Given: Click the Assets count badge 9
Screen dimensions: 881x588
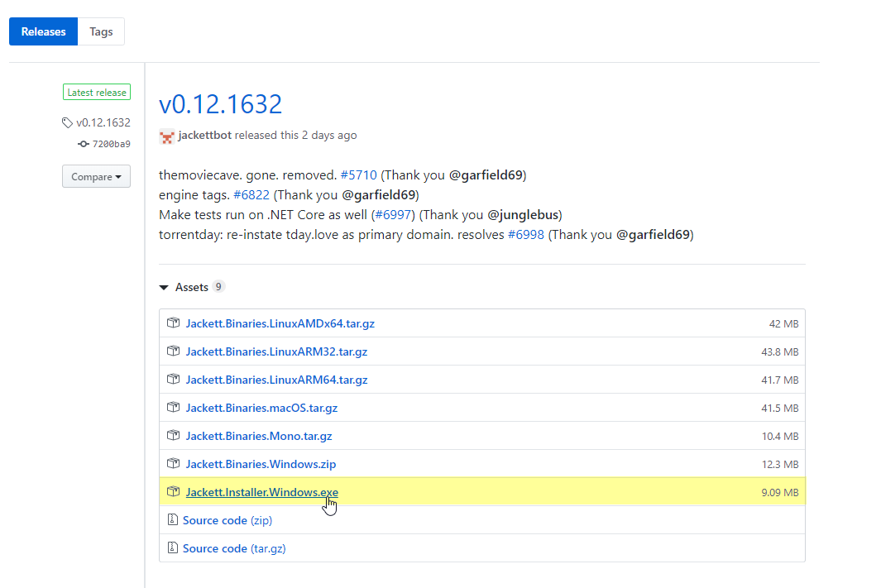Looking at the screenshot, I should (218, 287).
